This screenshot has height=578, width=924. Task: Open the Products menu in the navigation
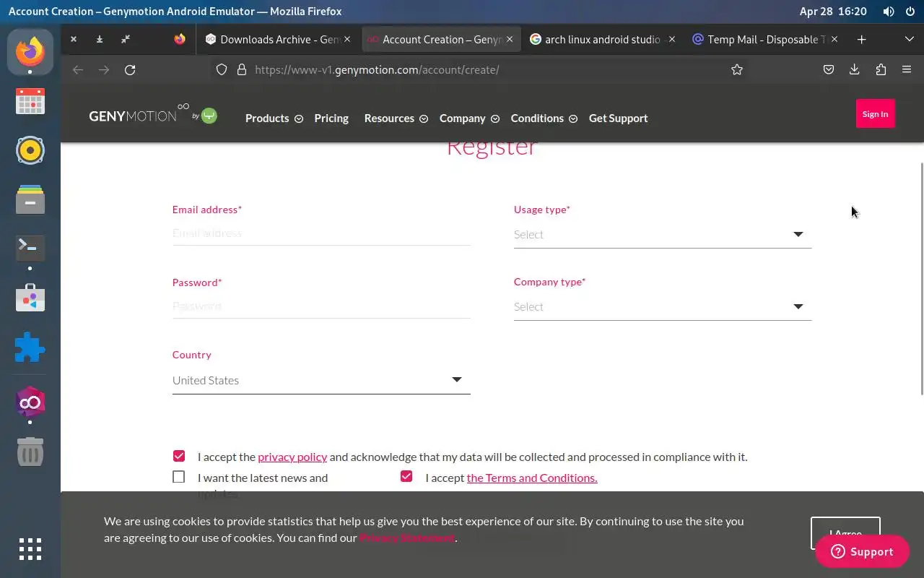pyautogui.click(x=274, y=118)
